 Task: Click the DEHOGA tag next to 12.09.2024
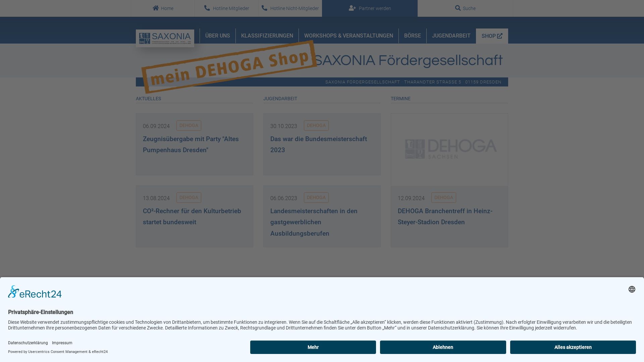[444, 197]
